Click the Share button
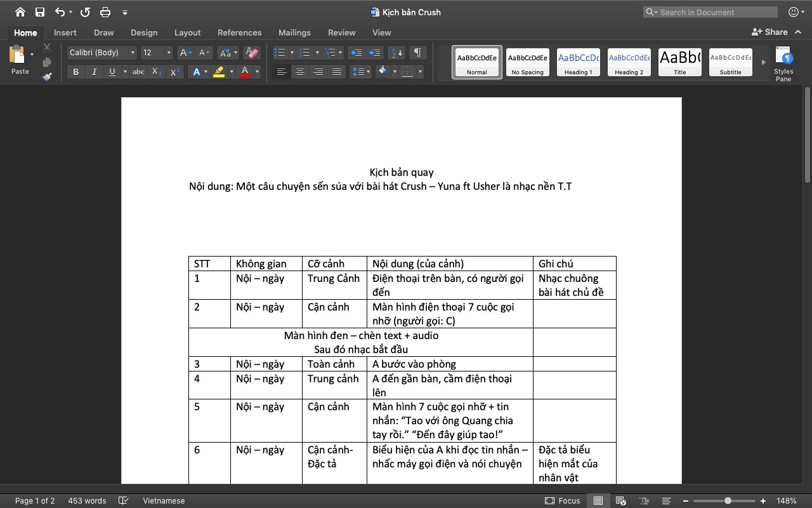 tap(769, 32)
